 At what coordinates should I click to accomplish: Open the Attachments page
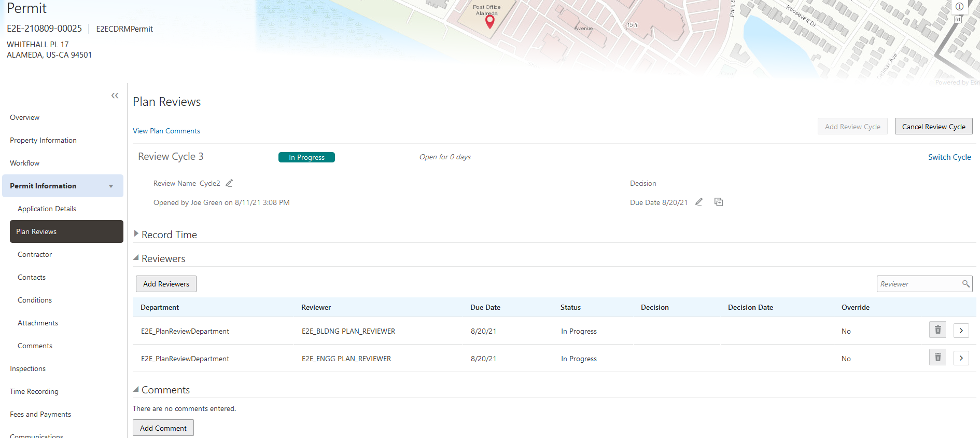[x=38, y=323]
